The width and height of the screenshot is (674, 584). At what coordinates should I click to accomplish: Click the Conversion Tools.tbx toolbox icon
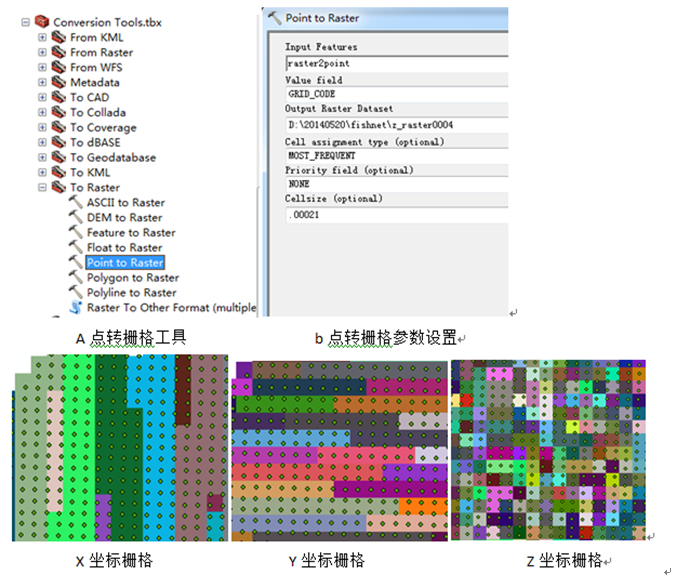click(x=42, y=21)
